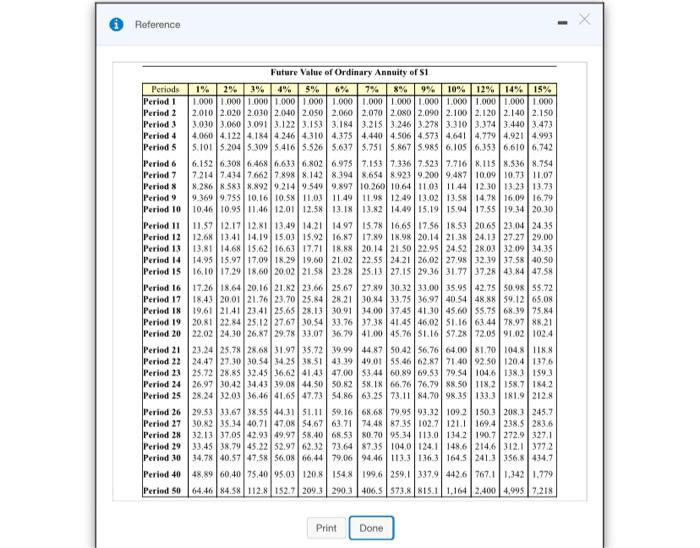
Task: Click the 15% column header
Action: pyautogui.click(x=542, y=89)
